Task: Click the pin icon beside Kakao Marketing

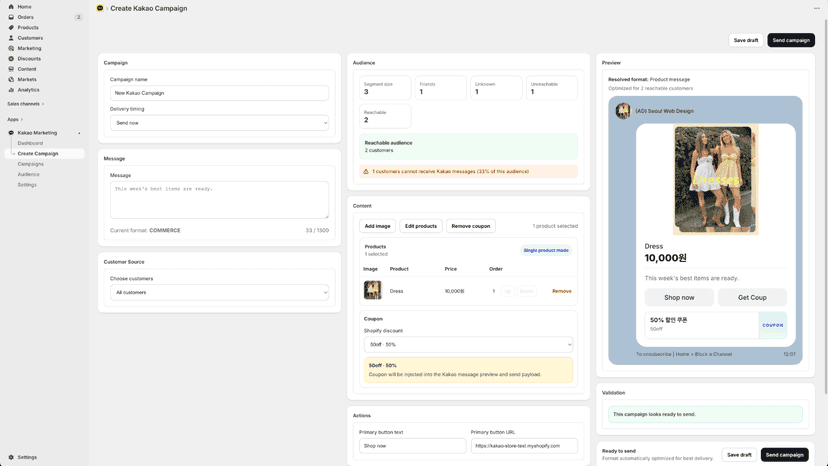Action: [79, 133]
